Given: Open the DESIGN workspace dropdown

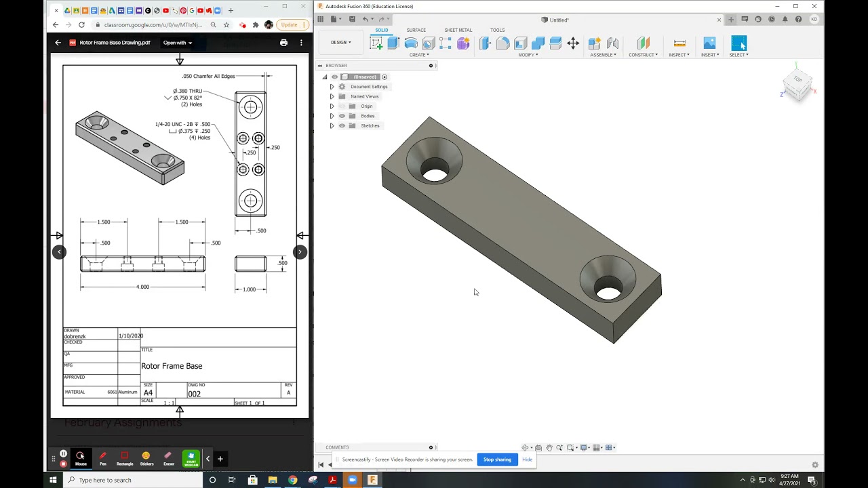Looking at the screenshot, I should point(341,42).
